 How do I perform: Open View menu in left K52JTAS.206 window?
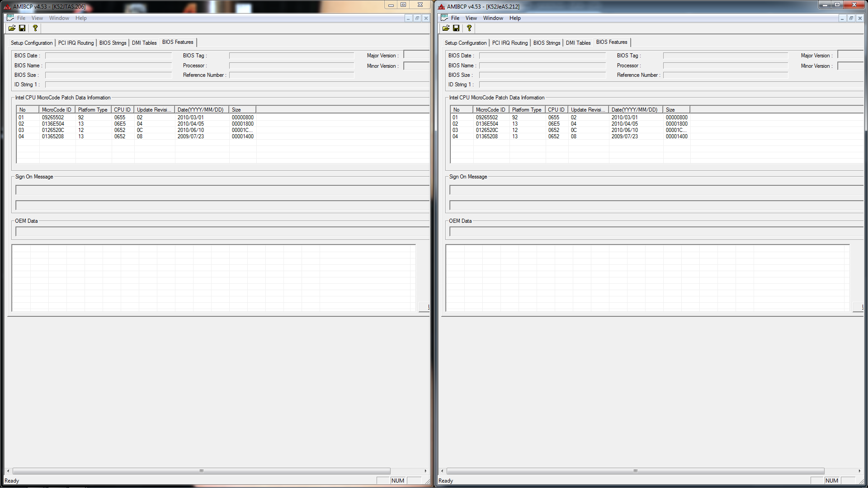point(37,18)
